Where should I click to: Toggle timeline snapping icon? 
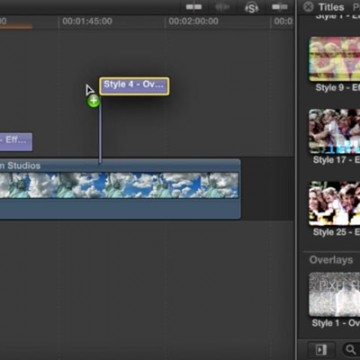(280, 7)
